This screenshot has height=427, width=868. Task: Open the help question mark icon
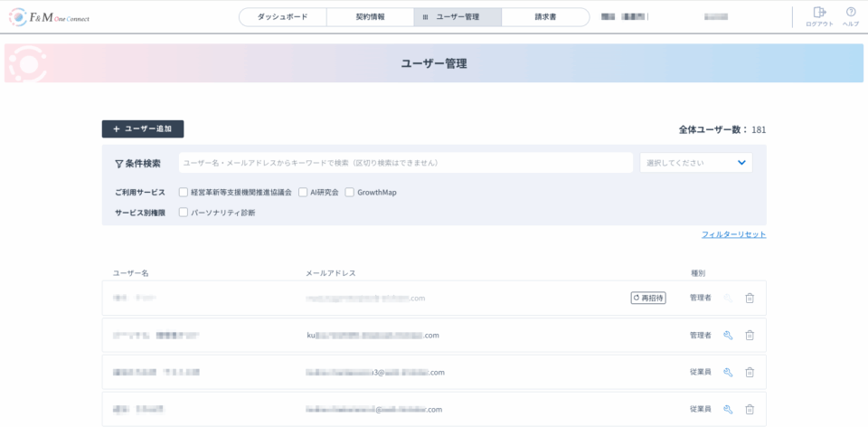pyautogui.click(x=851, y=13)
